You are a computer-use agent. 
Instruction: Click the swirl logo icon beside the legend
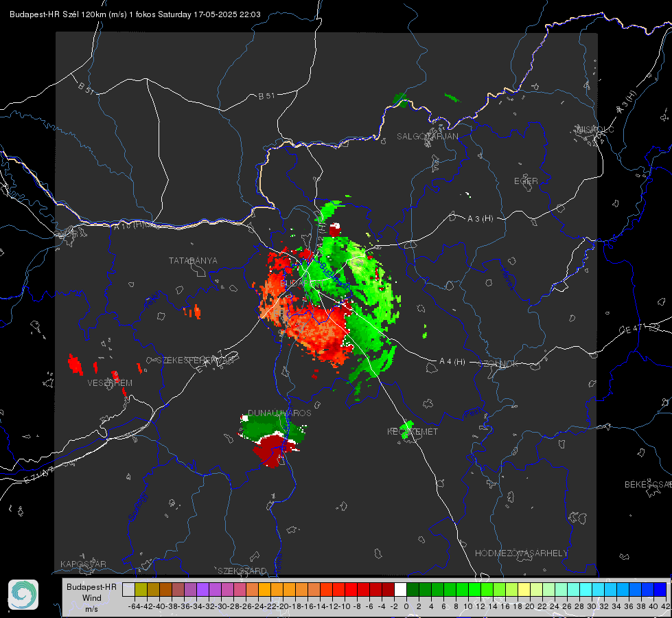click(23, 595)
